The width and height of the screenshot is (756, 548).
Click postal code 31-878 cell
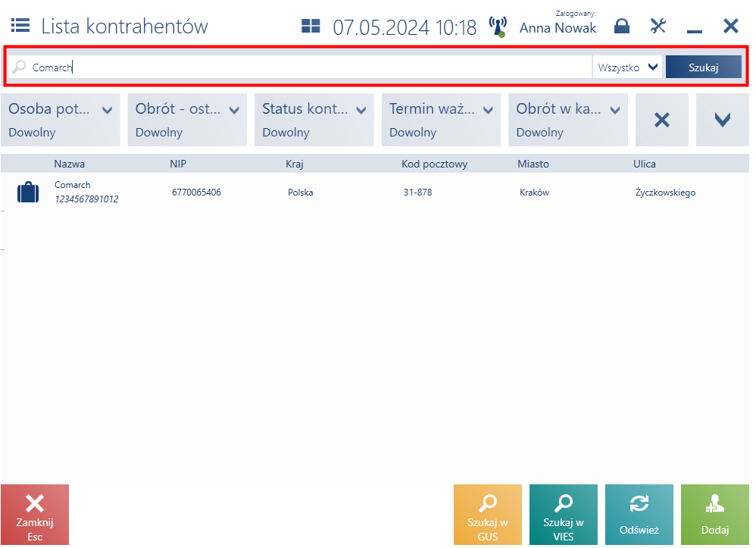(417, 192)
